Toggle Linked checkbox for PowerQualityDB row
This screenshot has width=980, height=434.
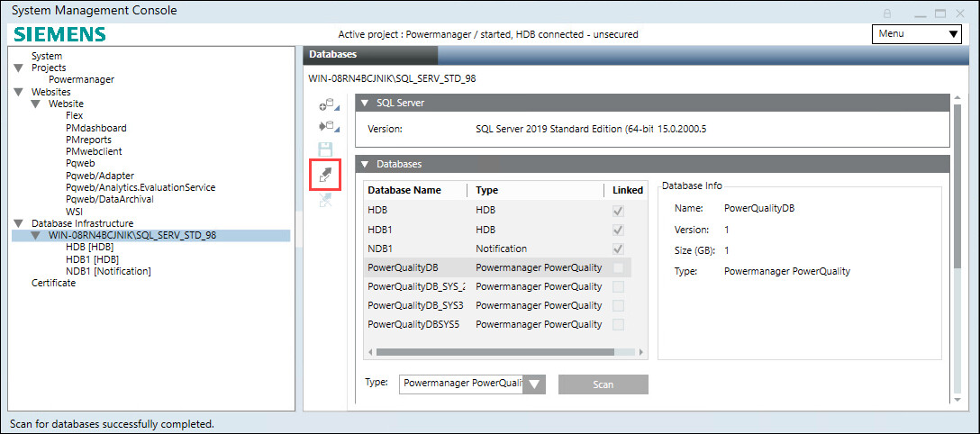tap(617, 267)
